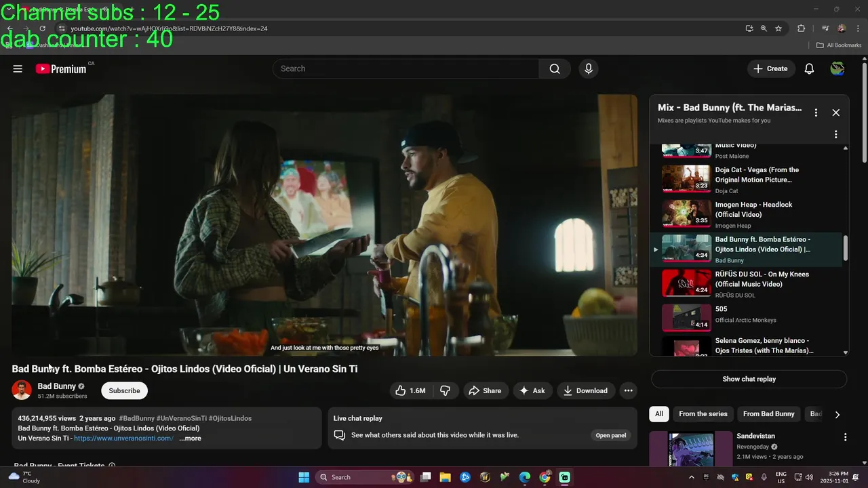Open Bad Bunny channel avatar
The width and height of the screenshot is (868, 488).
coord(22,390)
